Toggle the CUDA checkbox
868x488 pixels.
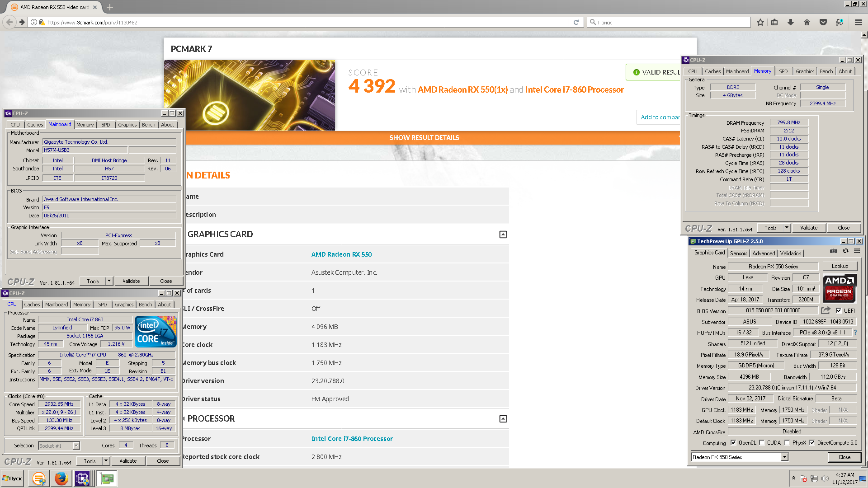point(762,443)
